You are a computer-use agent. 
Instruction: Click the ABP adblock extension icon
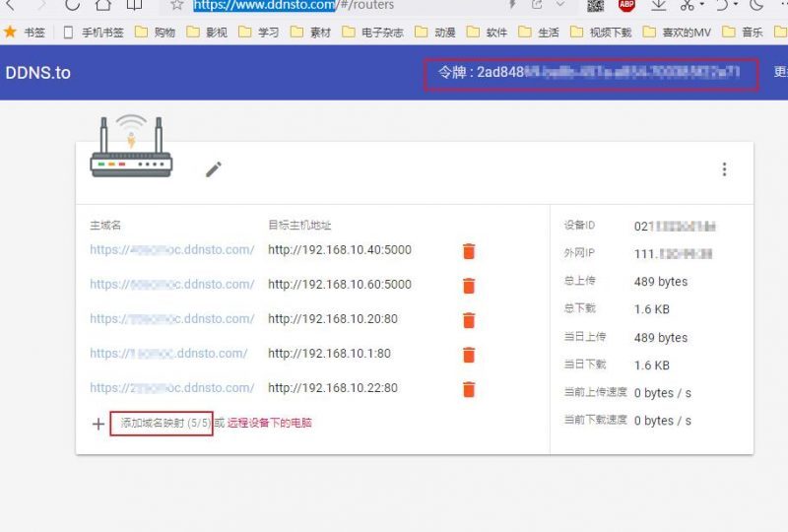point(625,5)
